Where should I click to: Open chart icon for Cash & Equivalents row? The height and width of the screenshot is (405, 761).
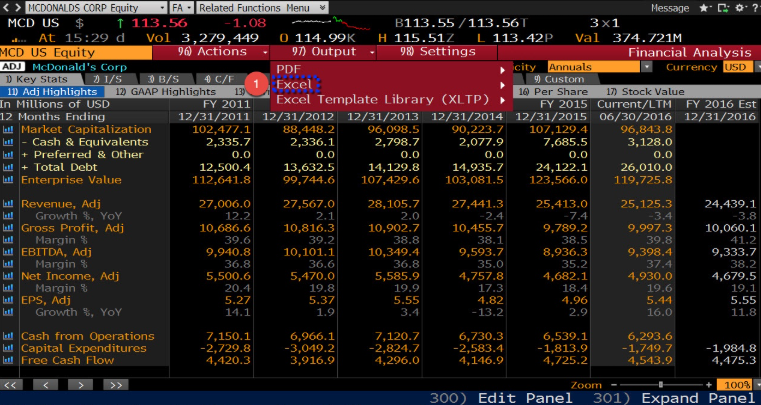(8, 142)
